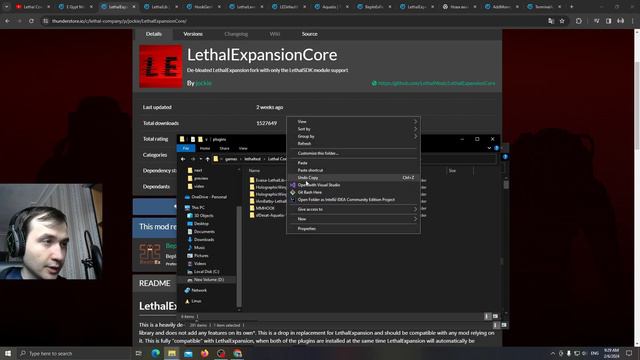This screenshot has width=640, height=360.
Task: Click the Name column header
Action: click(x=255, y=171)
